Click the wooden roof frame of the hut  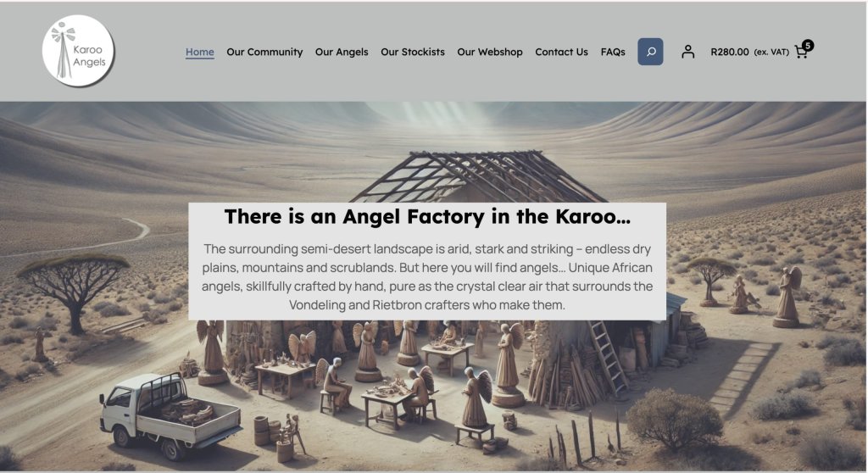(477, 176)
